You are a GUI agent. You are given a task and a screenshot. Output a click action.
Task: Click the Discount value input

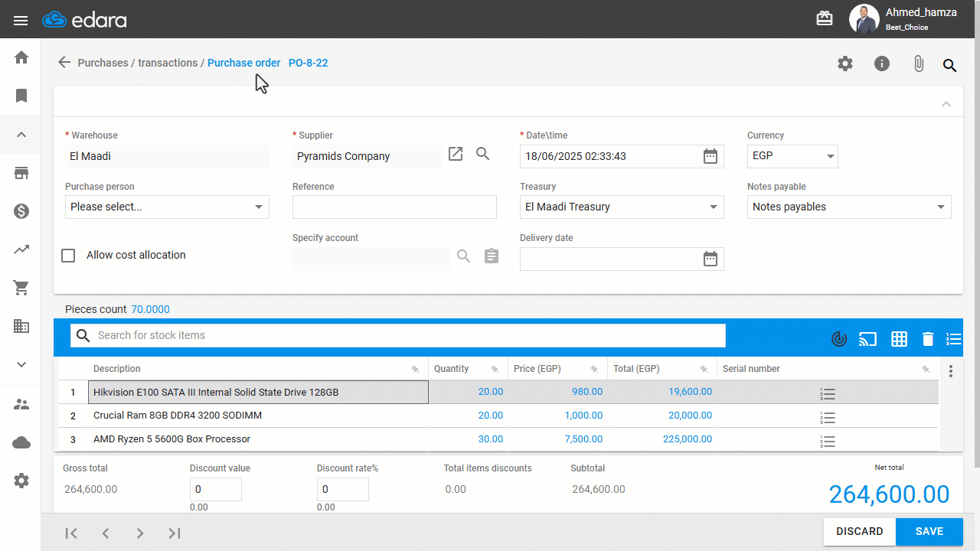point(216,489)
